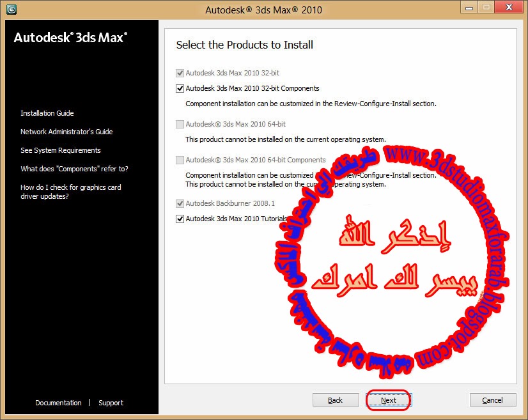The image size is (528, 420).
Task: Click the disabled 3ds Max 2010 64-bit checkbox
Action: [180, 124]
